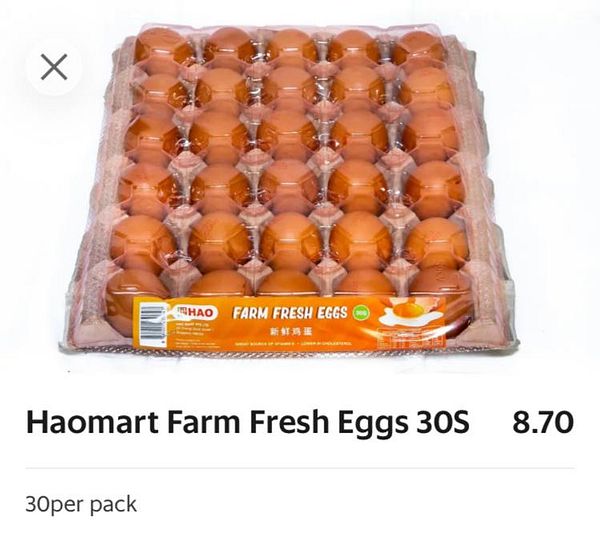The height and width of the screenshot is (542, 600).
Task: Click the 8.70 price
Action: pos(542,422)
